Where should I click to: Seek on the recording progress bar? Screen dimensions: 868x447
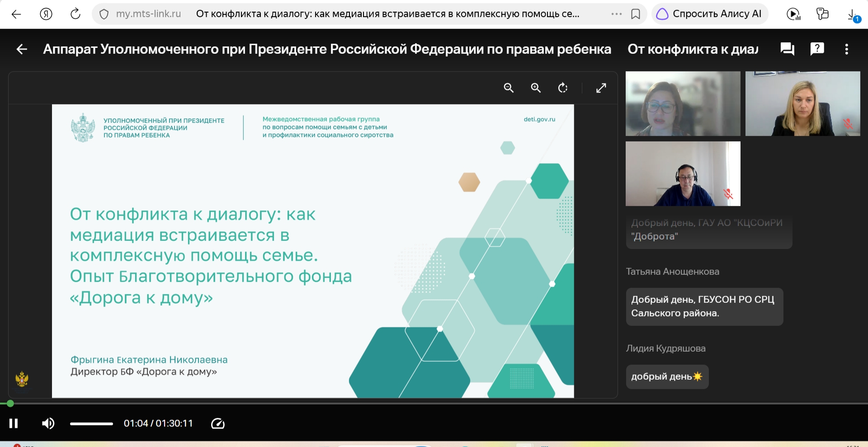click(x=434, y=404)
